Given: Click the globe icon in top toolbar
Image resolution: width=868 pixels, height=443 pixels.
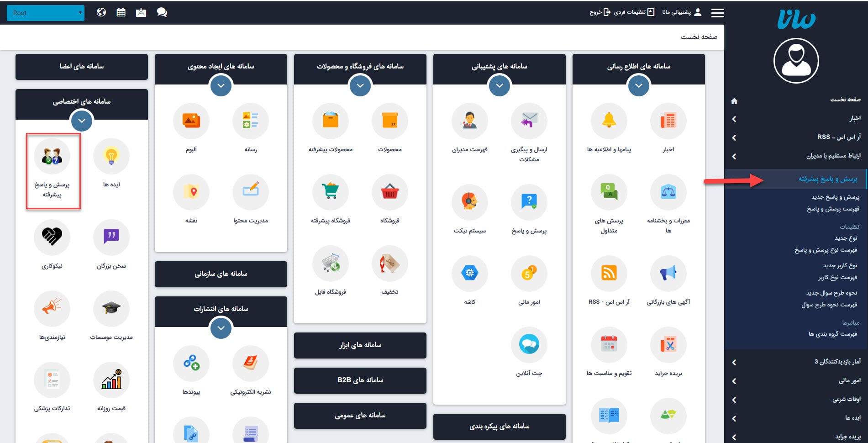Looking at the screenshot, I should [x=101, y=12].
